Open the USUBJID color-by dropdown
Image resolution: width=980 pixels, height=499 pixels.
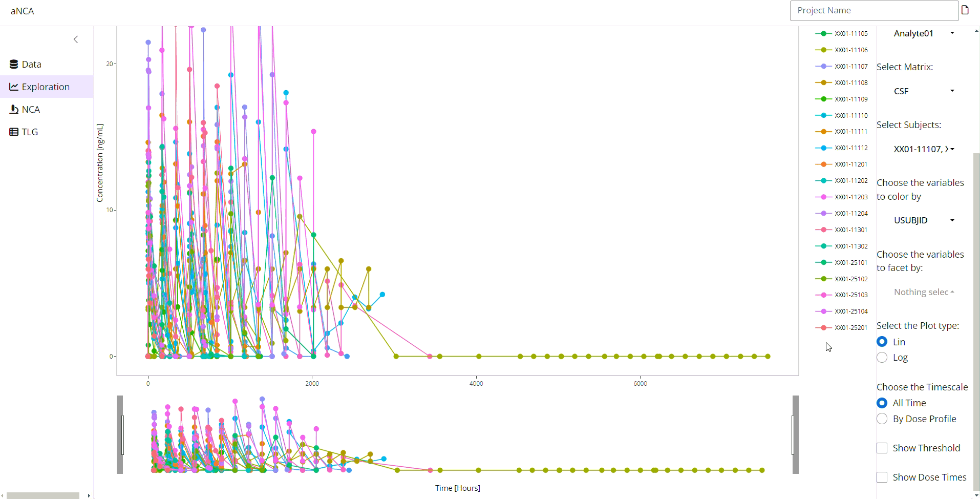click(924, 220)
